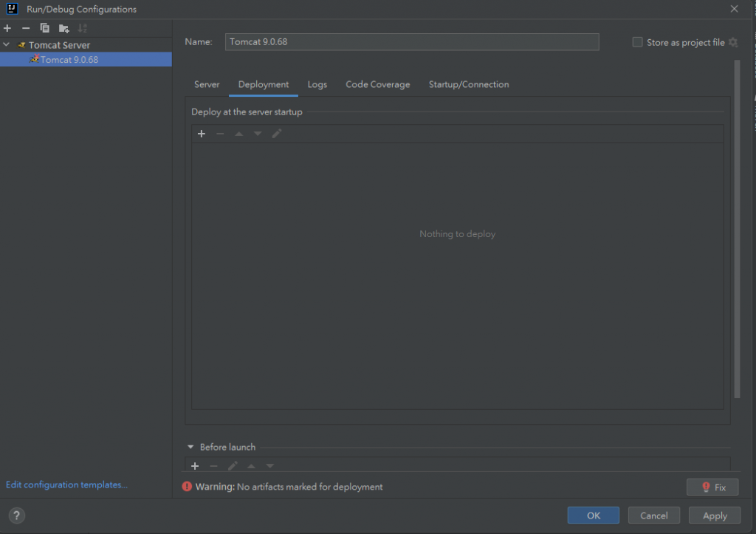Click the IntelliJ logo in title bar
The height and width of the screenshot is (534, 756).
click(12, 9)
